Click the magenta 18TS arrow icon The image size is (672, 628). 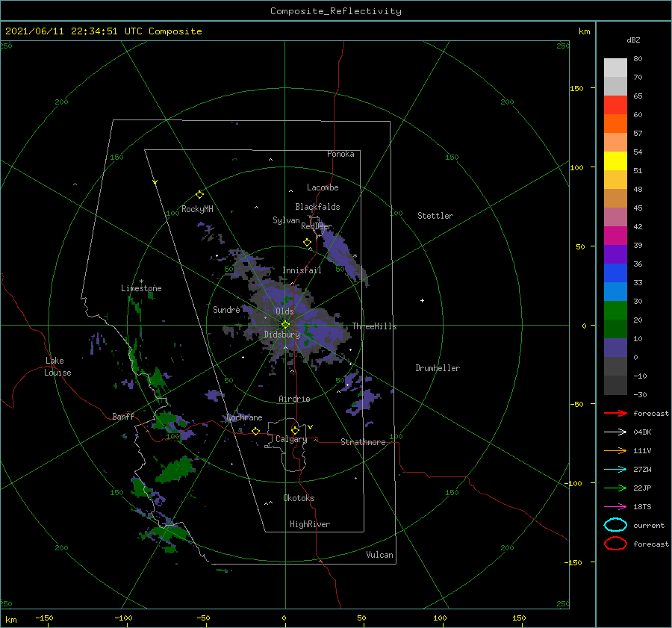(615, 507)
